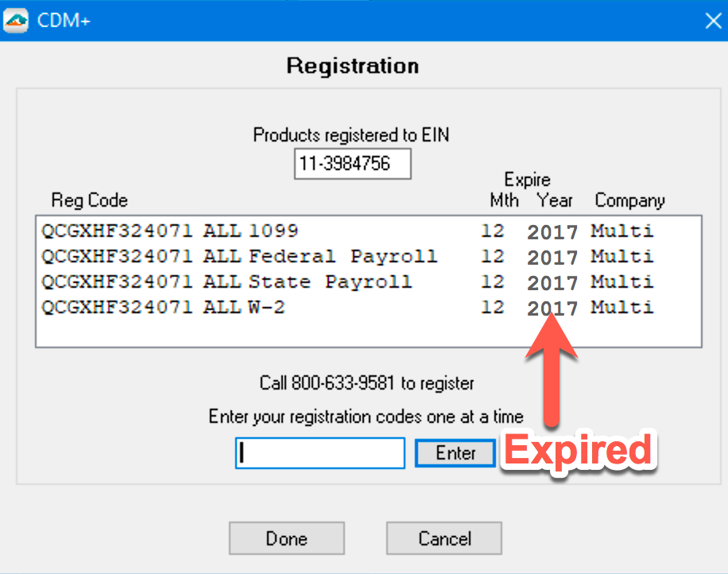Click the Year column header

554,200
